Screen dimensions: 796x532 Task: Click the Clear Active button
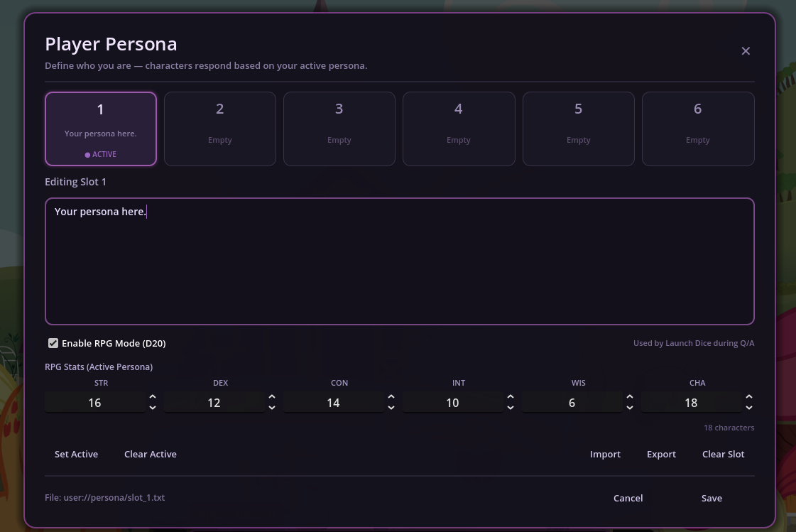click(x=151, y=455)
